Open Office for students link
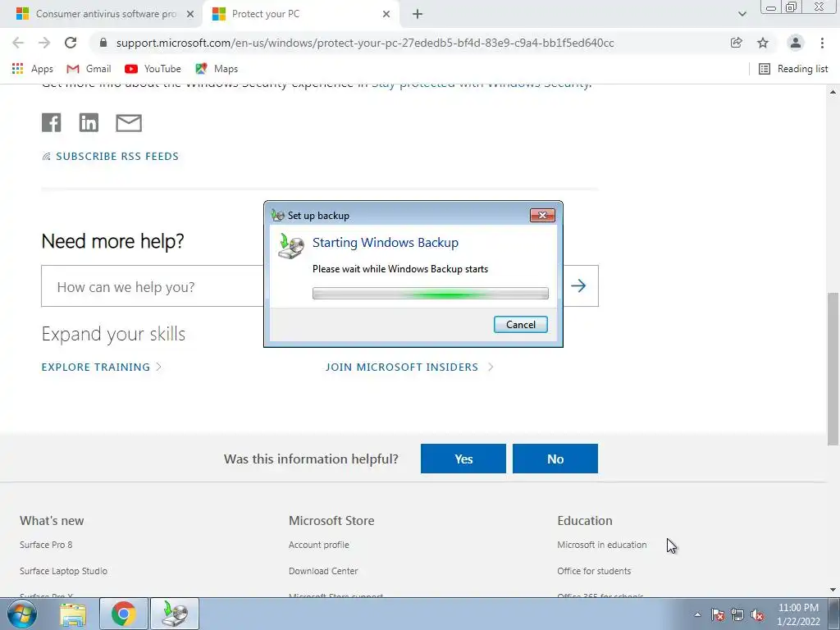840x630 pixels. 594,571
